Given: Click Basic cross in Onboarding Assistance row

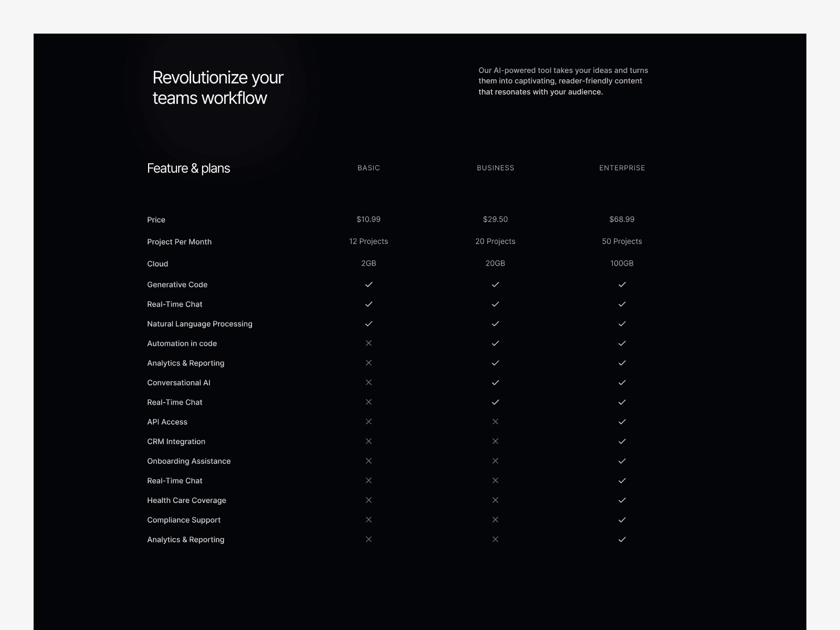Looking at the screenshot, I should point(369,461).
